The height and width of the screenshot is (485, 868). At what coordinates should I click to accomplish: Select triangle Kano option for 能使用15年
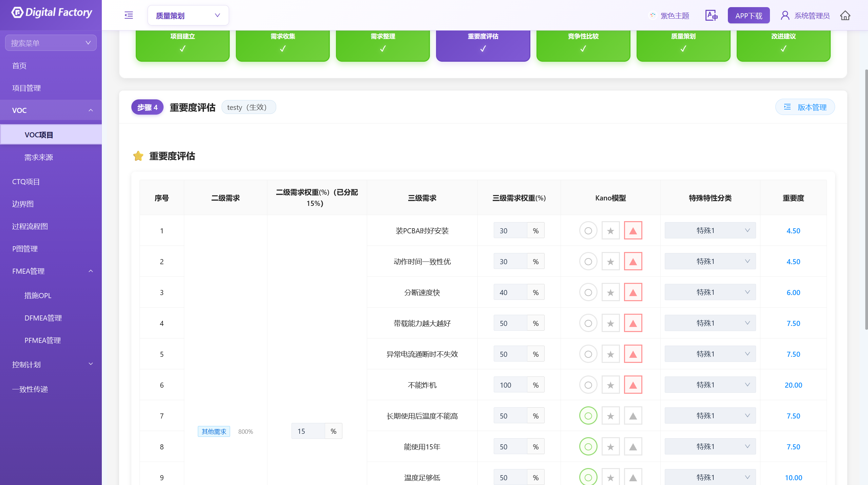point(633,447)
